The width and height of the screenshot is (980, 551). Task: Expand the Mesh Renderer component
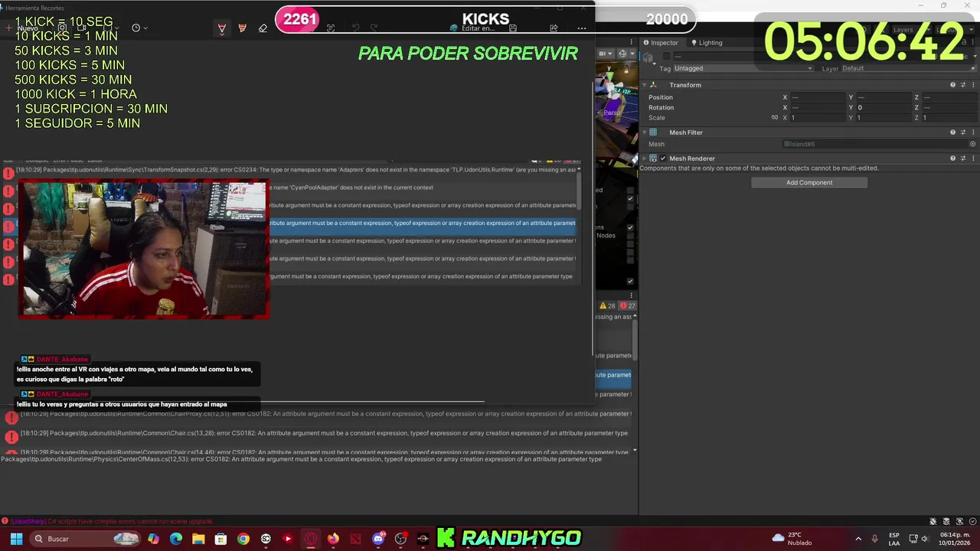[644, 158]
